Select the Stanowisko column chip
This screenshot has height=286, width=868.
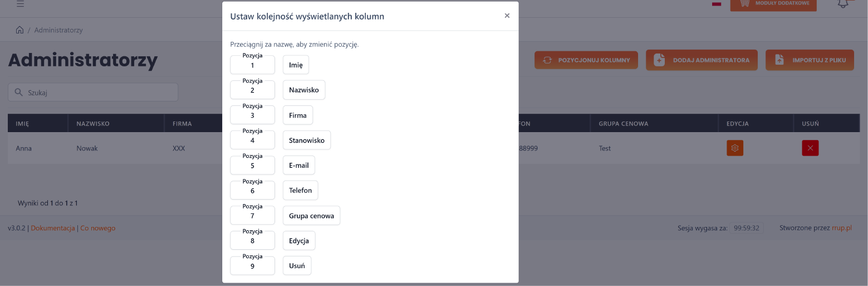[x=307, y=140]
